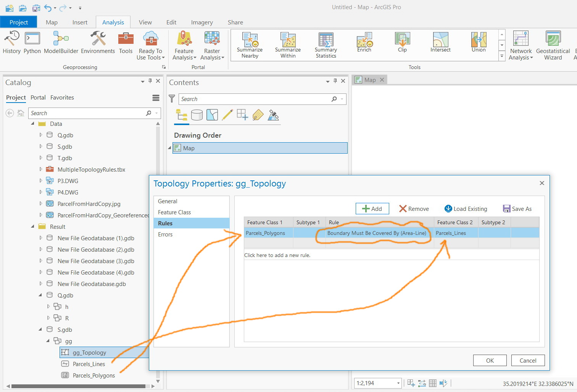Open Portal tab in Catalog pane
Image resolution: width=577 pixels, height=392 pixels.
pyautogui.click(x=38, y=98)
